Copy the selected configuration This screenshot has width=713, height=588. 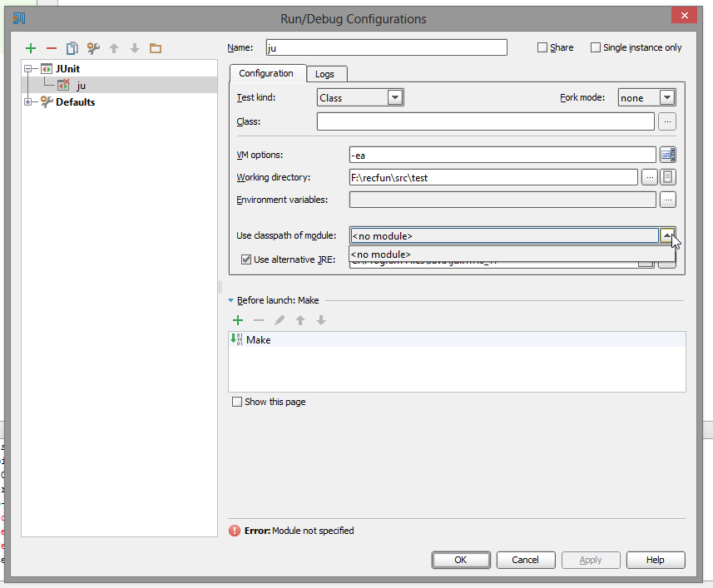(72, 48)
